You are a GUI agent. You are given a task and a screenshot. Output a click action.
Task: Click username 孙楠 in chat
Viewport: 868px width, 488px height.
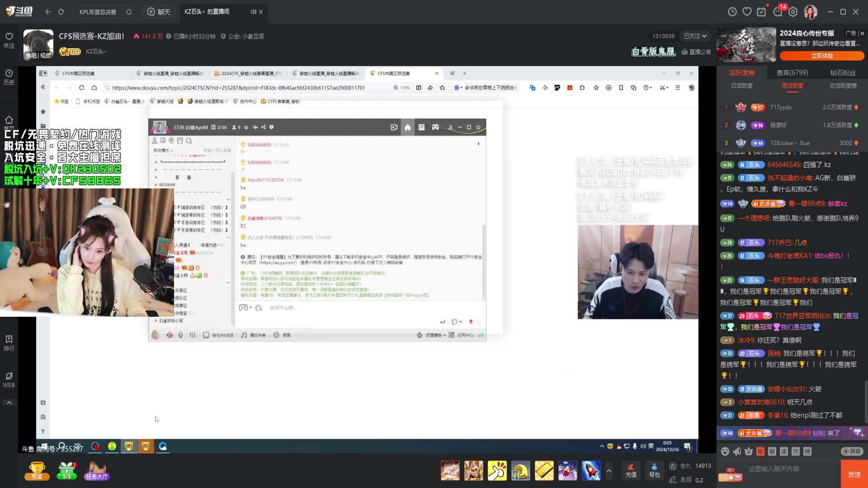coord(774,353)
